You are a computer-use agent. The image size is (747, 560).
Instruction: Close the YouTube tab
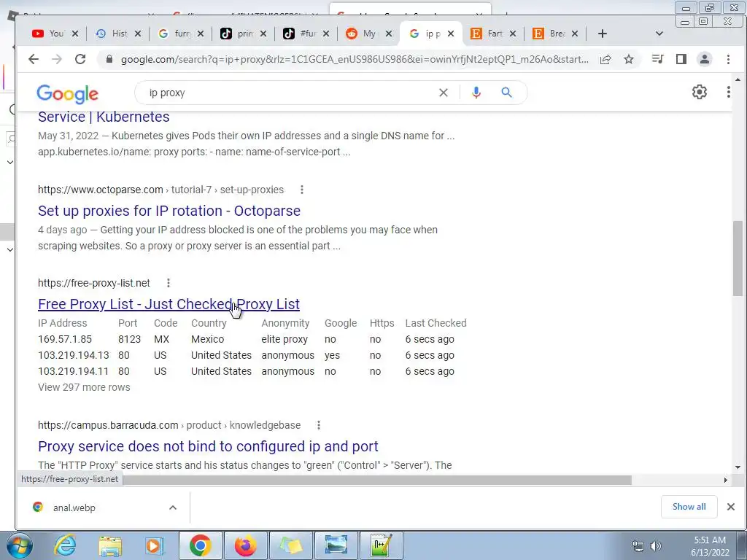[75, 34]
